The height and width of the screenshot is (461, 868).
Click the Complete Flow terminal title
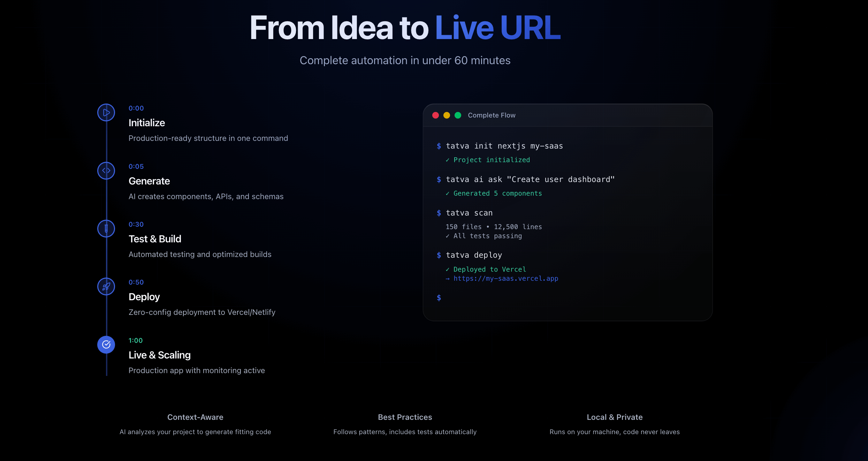[x=492, y=115]
